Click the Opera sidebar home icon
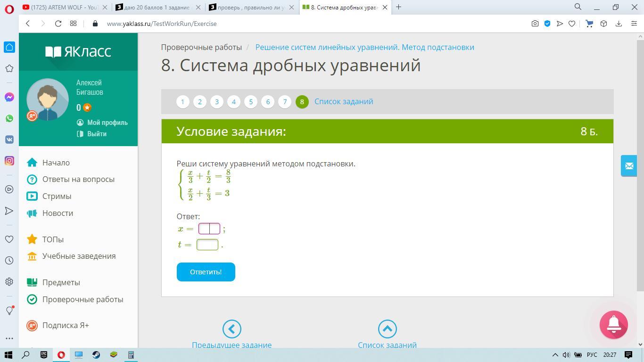Viewport: 644px width, 362px height. (9, 47)
